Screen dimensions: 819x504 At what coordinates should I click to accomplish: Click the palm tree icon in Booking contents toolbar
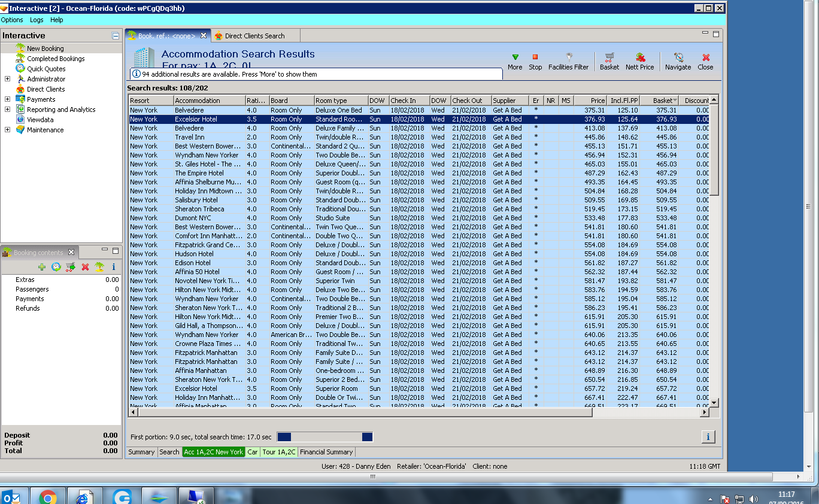coord(99,267)
